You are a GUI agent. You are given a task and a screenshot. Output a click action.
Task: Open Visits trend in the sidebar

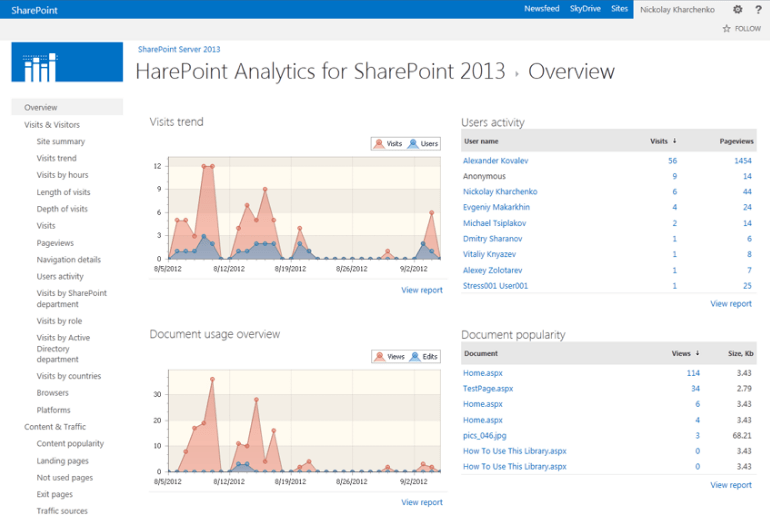click(x=56, y=158)
